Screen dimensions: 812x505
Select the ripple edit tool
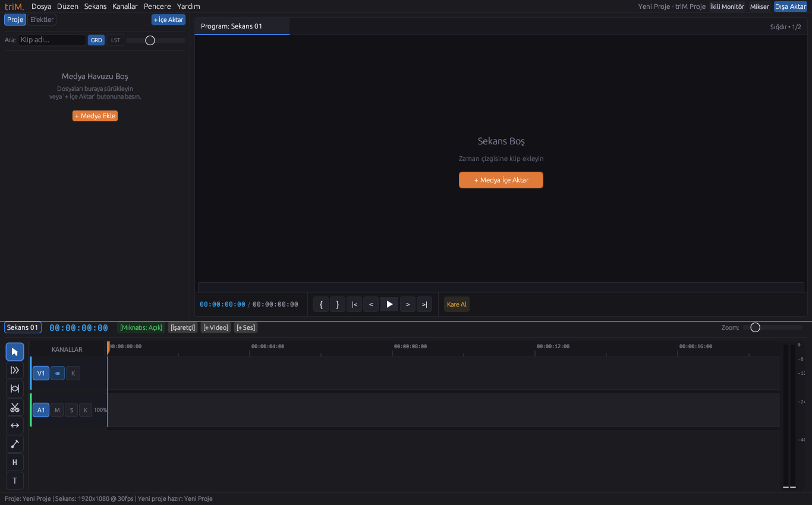point(15,389)
